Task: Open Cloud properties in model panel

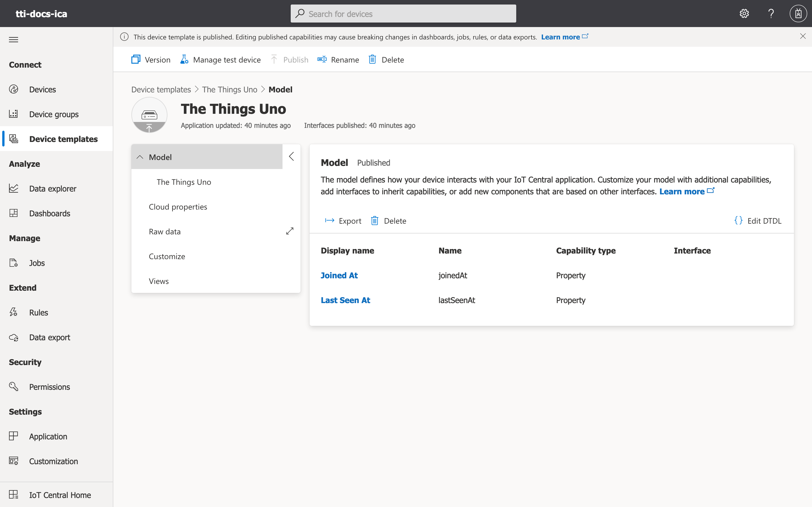Action: (178, 206)
